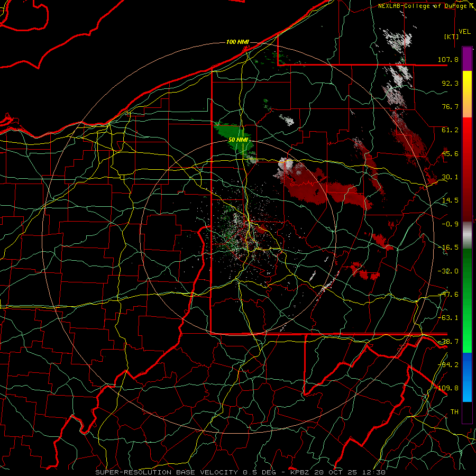Click the -0.9 velocity scale value
Image resolution: width=476 pixels, height=476 pixels.
(x=450, y=224)
